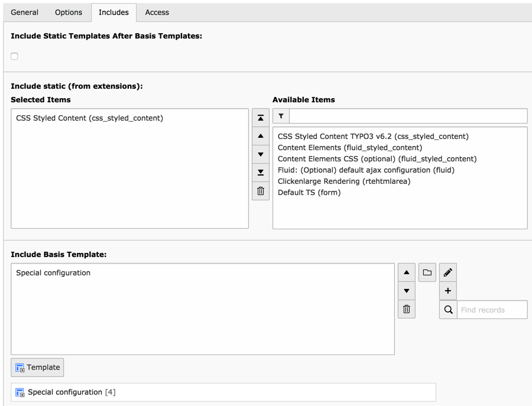The width and height of the screenshot is (532, 406).
Task: Enable Include Static Templates After Basis Templates
Action: tap(14, 56)
